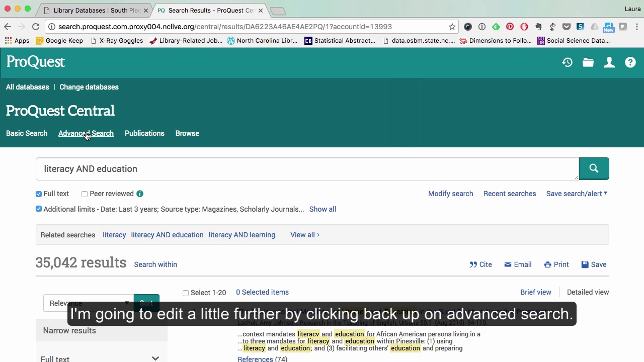
Task: Click into the search query field
Action: pyautogui.click(x=307, y=169)
